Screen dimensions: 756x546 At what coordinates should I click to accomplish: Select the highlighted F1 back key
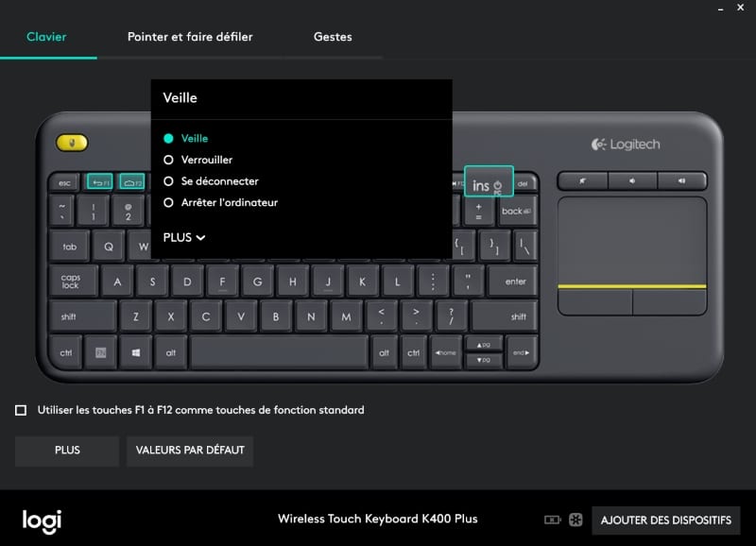click(x=100, y=182)
